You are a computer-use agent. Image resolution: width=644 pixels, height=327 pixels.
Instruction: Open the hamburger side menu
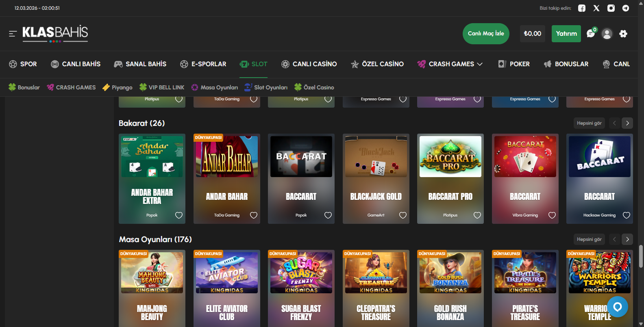(x=13, y=34)
